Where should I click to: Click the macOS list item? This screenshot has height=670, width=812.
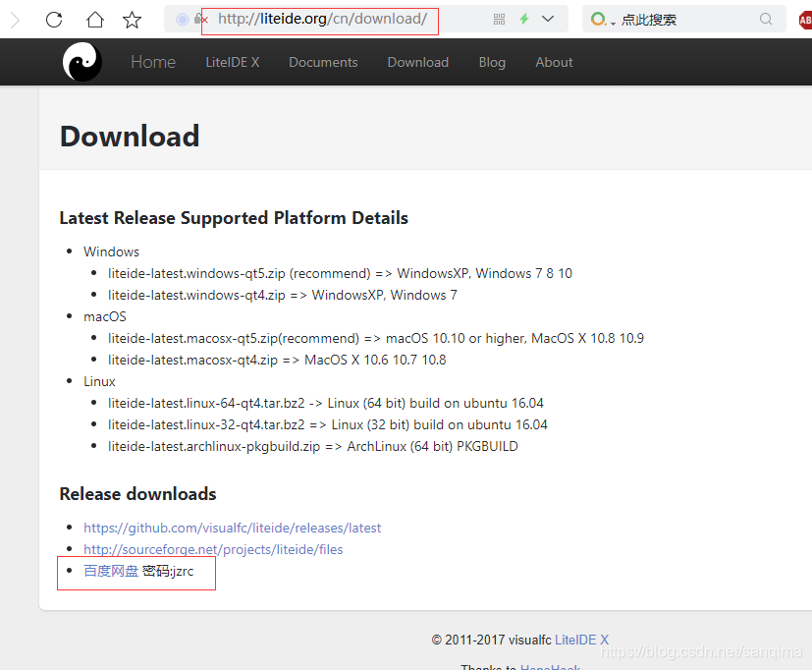(x=105, y=316)
